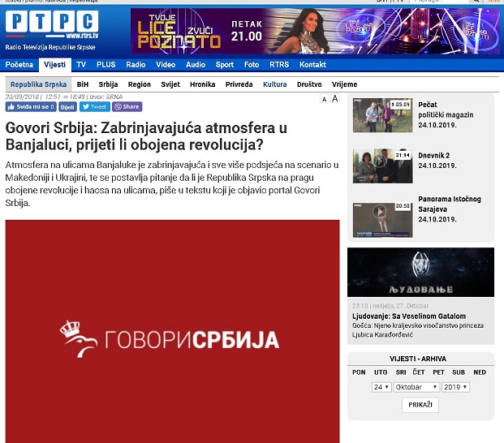Screen dimensions: 504x443
Task: Open the Ljudovanje promo image
Action: 420,272
